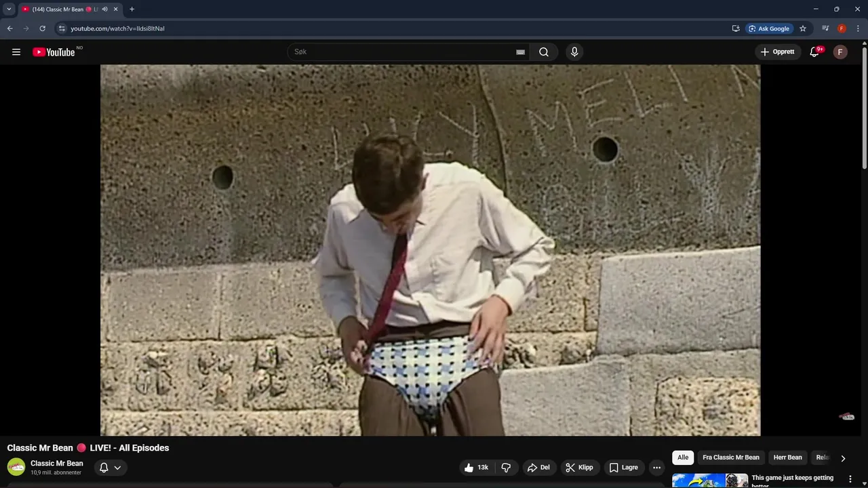The height and width of the screenshot is (488, 868).
Task: Click the Opprett create button
Action: pyautogui.click(x=778, y=52)
